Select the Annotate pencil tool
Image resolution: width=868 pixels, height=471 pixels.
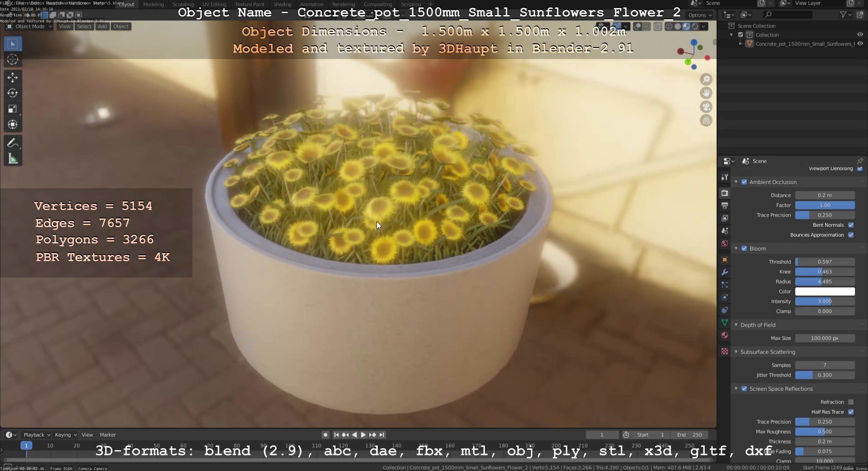pyautogui.click(x=13, y=143)
